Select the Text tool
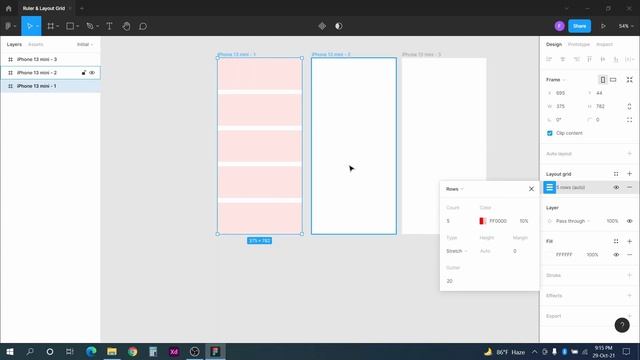Image resolution: width=640 pixels, height=360 pixels. click(109, 26)
